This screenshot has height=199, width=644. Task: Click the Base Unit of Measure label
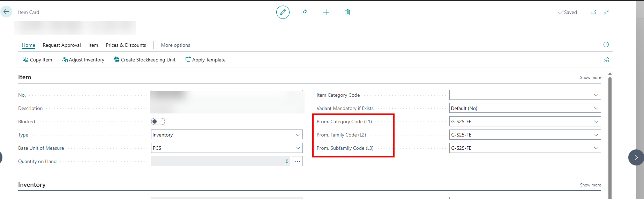point(41,148)
